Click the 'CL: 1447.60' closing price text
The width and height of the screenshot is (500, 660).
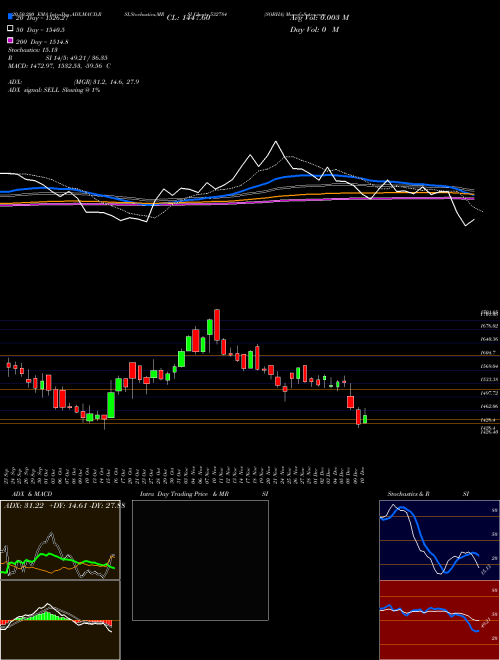pyautogui.click(x=188, y=18)
